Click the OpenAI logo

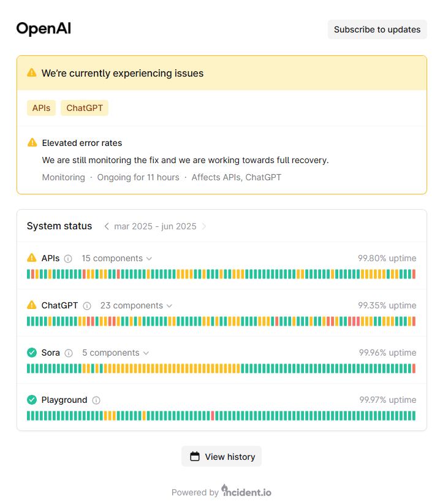(x=44, y=29)
